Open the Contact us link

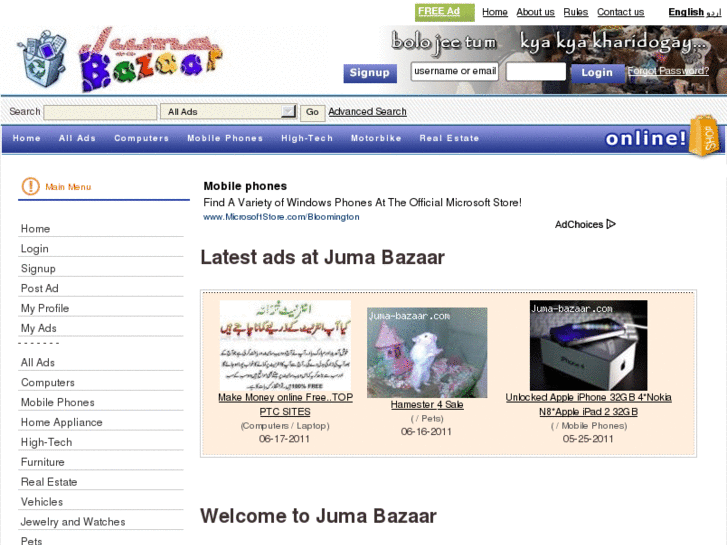point(620,12)
